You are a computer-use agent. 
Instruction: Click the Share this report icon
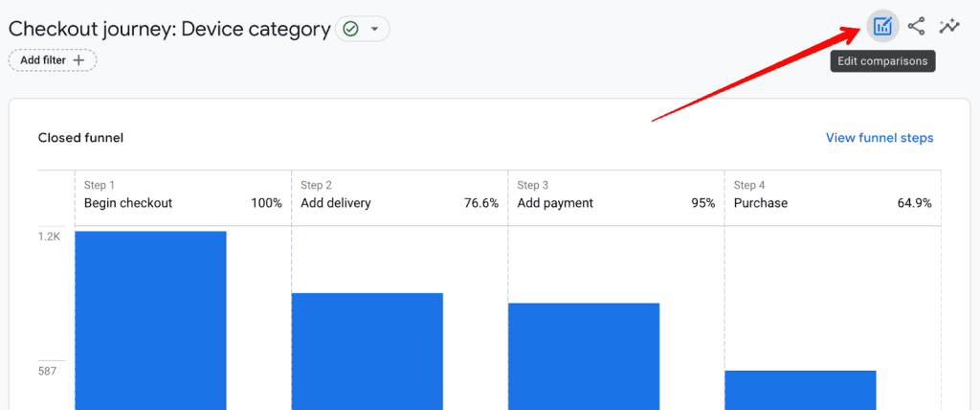click(916, 27)
